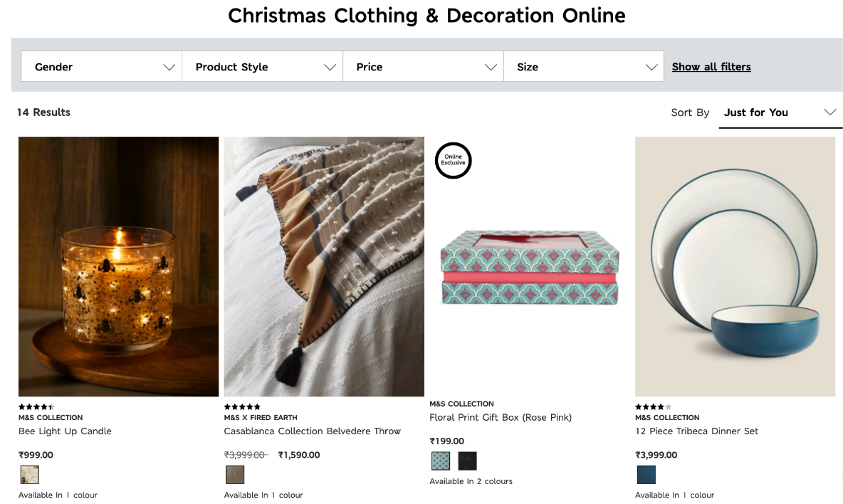Select the blue Tribeca Dinner Set swatch
Screen dimensions: 843x504
tap(646, 475)
